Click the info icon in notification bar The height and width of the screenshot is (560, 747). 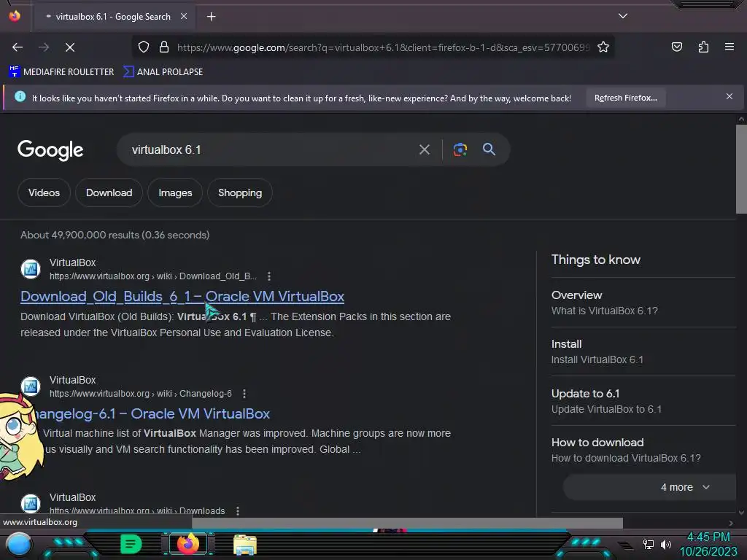click(20, 97)
